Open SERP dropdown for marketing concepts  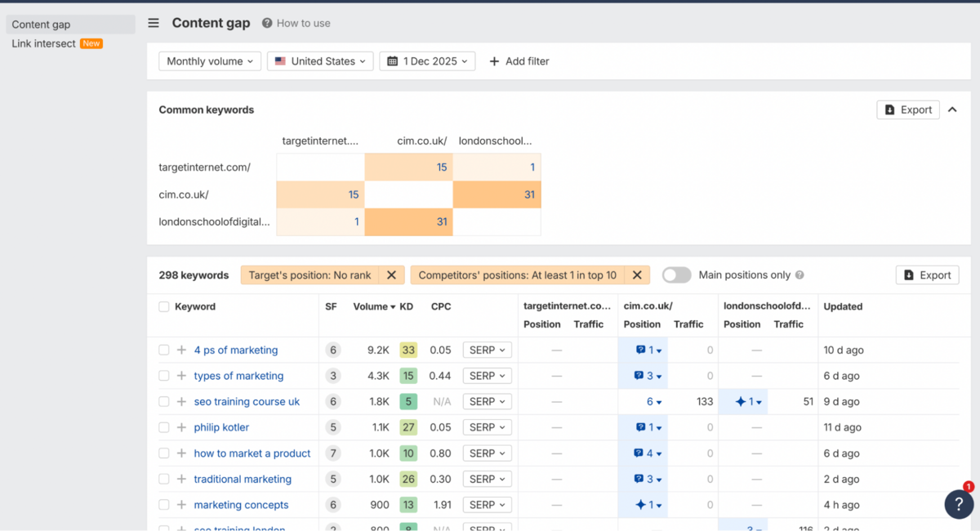pos(488,505)
